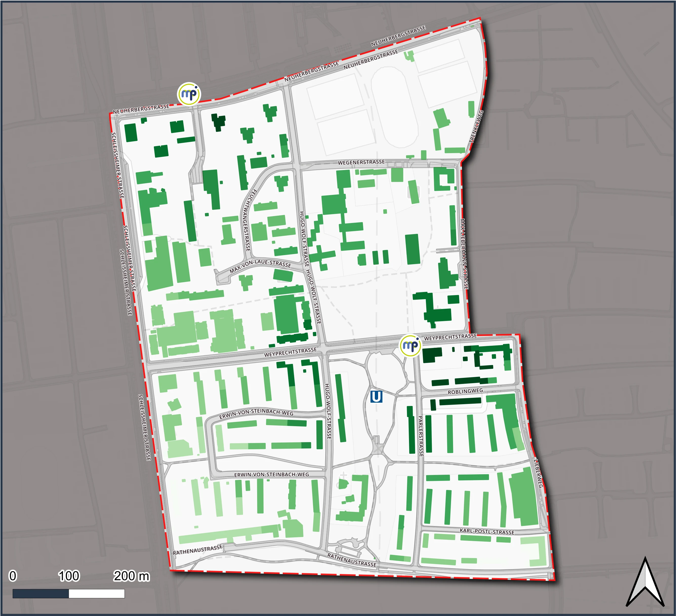Click the TRENKLEWEG street label
Screen dimensions: 676x616
pos(477,127)
